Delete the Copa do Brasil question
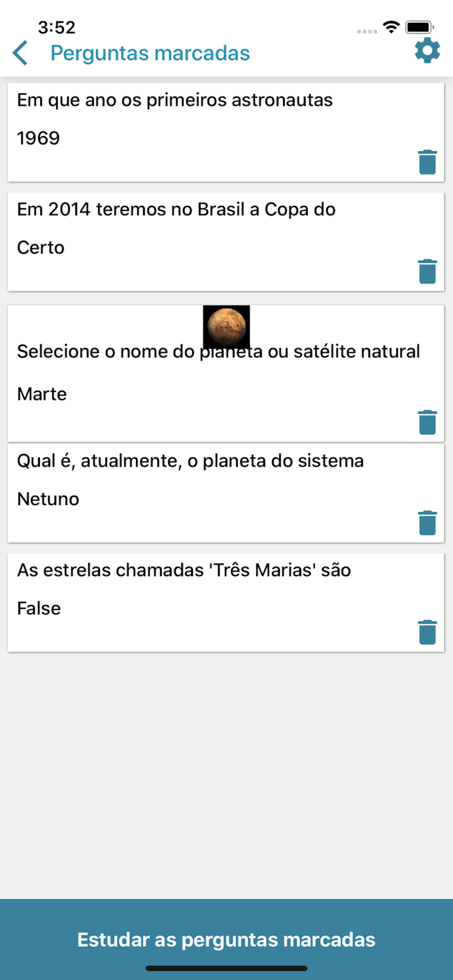The width and height of the screenshot is (453, 980). [x=428, y=271]
